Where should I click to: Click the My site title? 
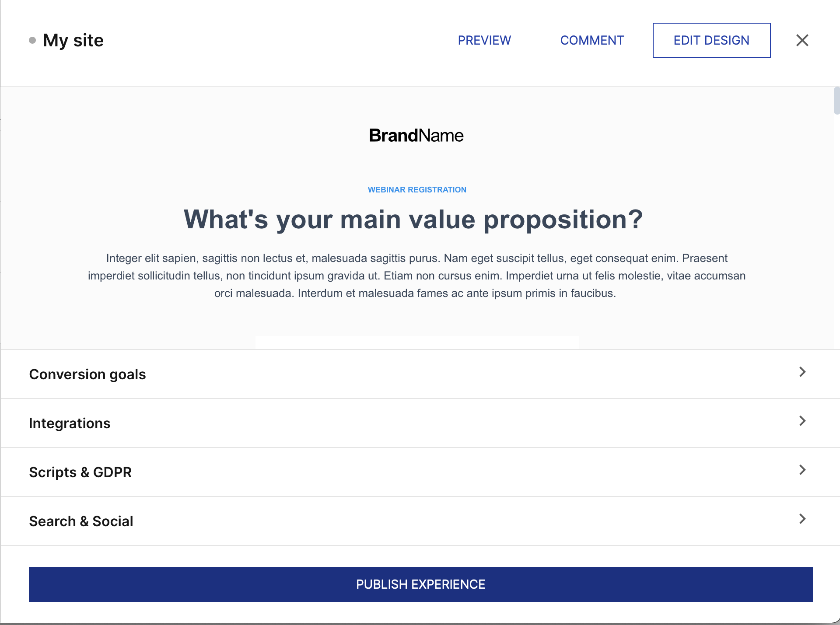[x=73, y=40]
